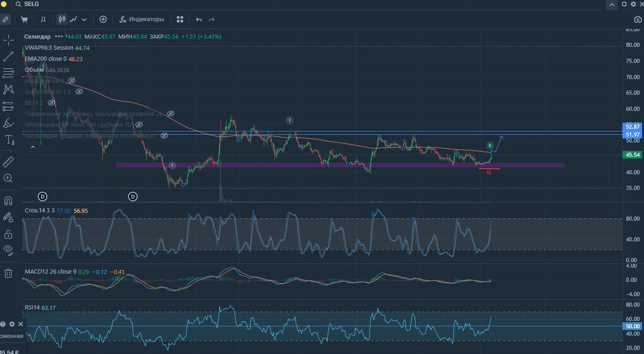Expand the chart type dropdown arrow
Screen dimensions: 644x354
tap(84, 19)
